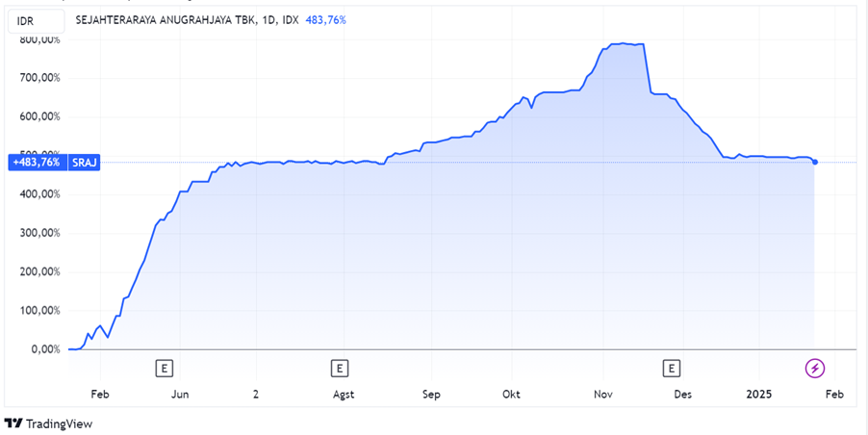Click the IDR currency button
The height and width of the screenshot is (435, 868).
point(36,21)
